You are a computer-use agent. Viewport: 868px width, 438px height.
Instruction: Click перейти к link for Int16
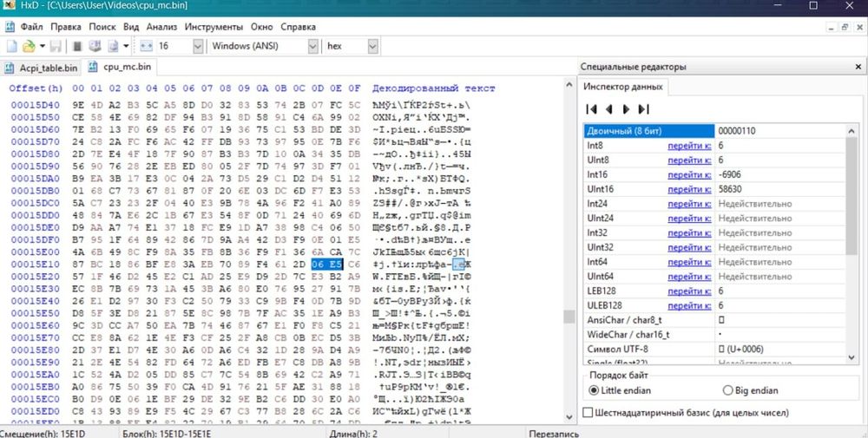click(689, 174)
